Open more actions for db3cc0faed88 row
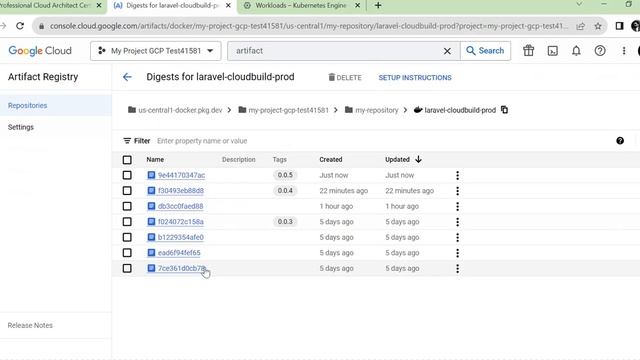640x360 pixels. (x=458, y=206)
